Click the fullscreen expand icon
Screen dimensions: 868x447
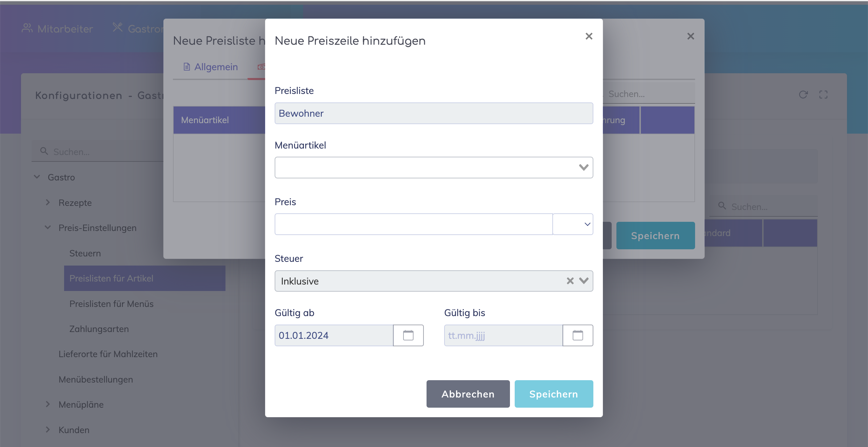[823, 95]
